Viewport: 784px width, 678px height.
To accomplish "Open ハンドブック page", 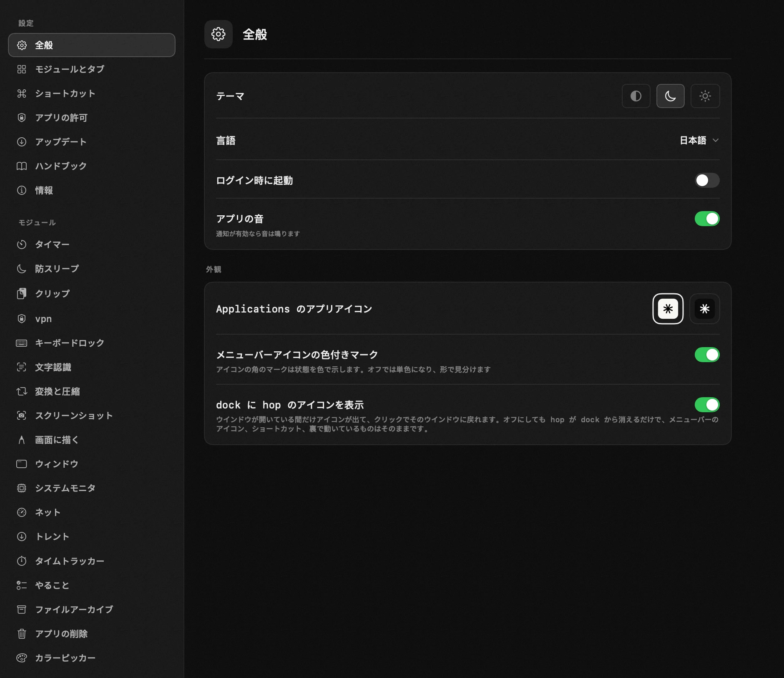I will [x=92, y=166].
